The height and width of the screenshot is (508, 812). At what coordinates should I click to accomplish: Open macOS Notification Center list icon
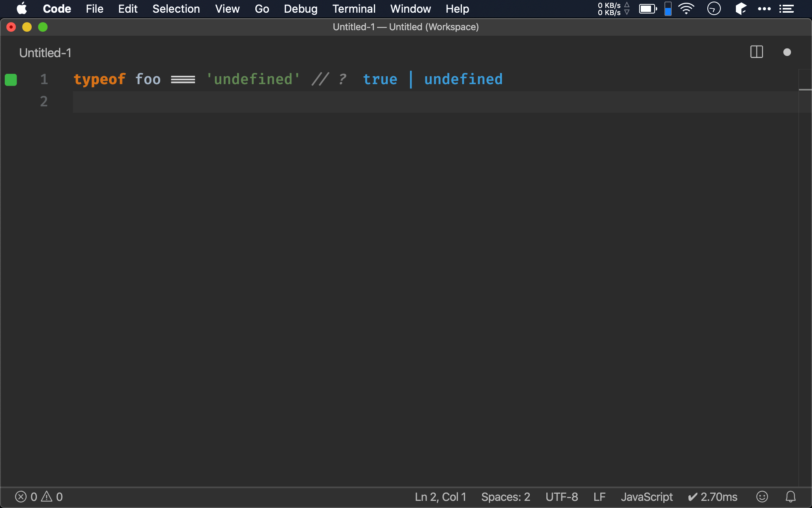[x=786, y=9]
